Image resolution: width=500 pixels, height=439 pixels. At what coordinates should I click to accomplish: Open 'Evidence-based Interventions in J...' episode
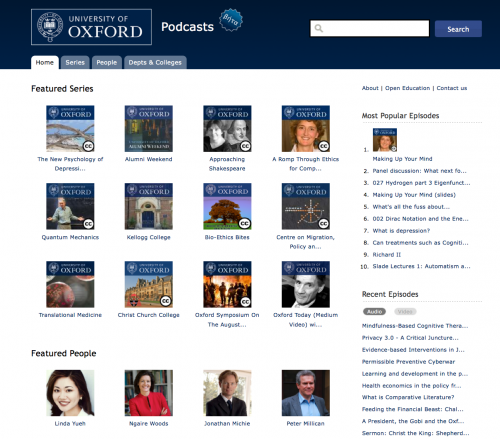pos(413,350)
